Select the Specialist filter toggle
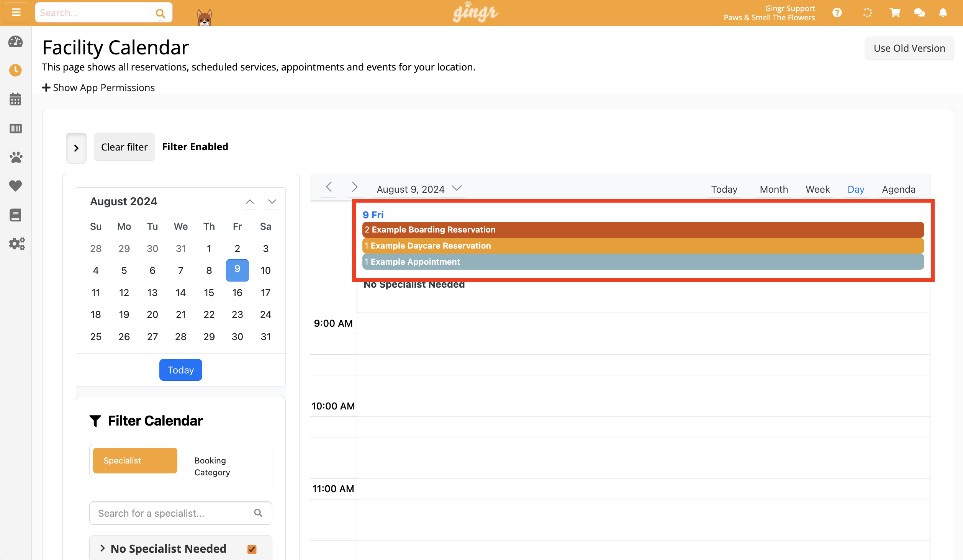Image resolution: width=963 pixels, height=560 pixels. pyautogui.click(x=135, y=460)
